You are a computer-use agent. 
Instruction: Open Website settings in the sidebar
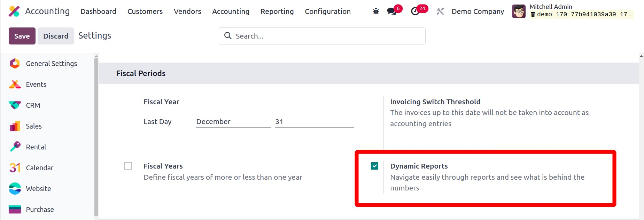[38, 189]
